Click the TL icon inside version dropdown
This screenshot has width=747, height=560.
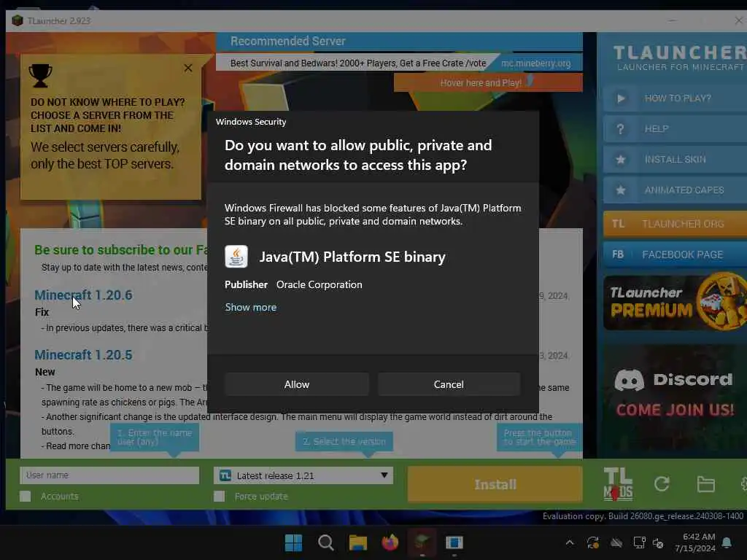(x=225, y=475)
